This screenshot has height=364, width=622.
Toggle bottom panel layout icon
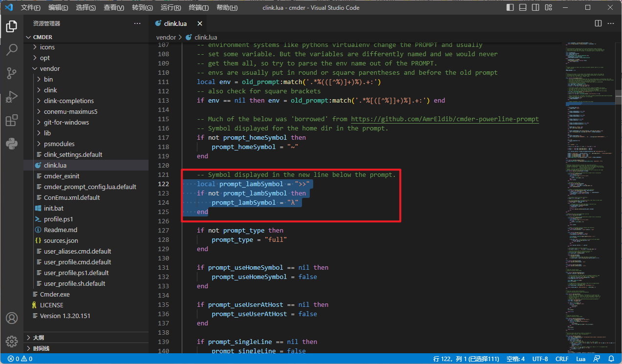tap(523, 7)
